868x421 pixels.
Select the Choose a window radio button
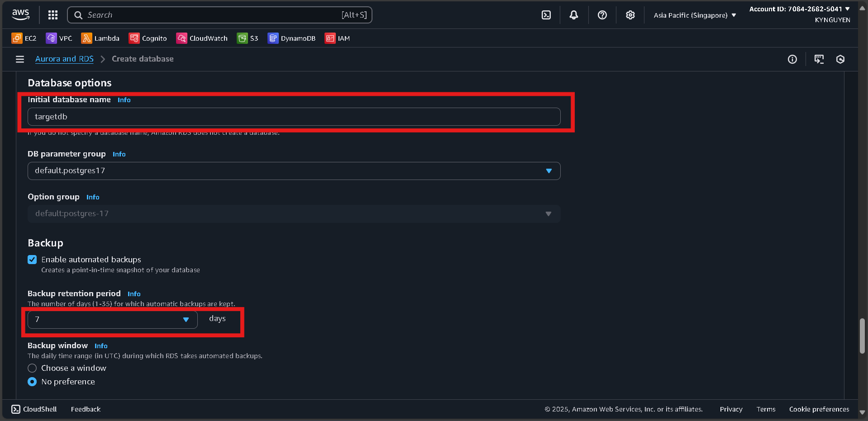point(32,368)
